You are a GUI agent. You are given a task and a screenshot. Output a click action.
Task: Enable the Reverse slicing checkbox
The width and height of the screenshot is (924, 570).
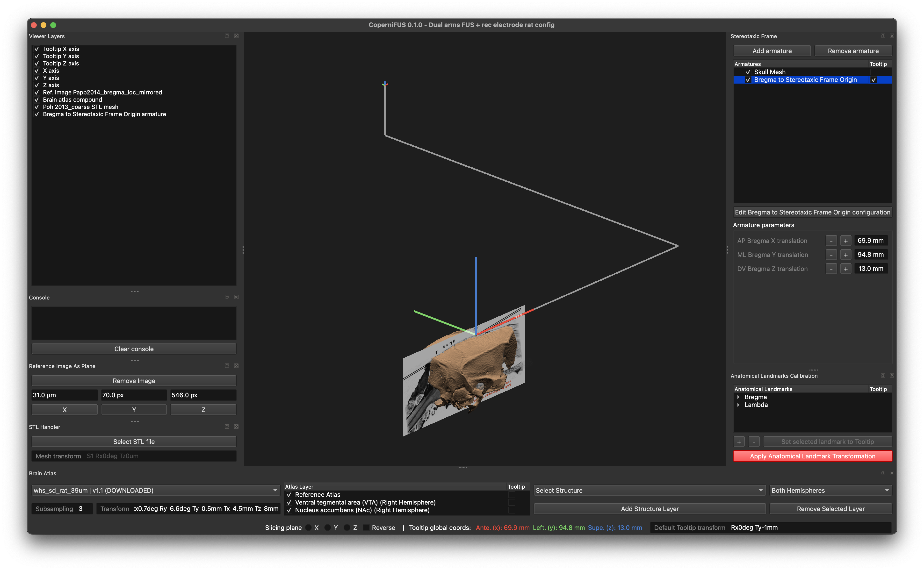(x=366, y=527)
